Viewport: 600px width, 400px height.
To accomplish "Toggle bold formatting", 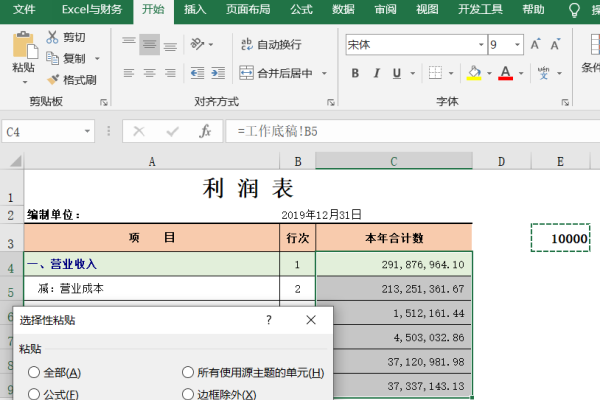I will tap(355, 73).
